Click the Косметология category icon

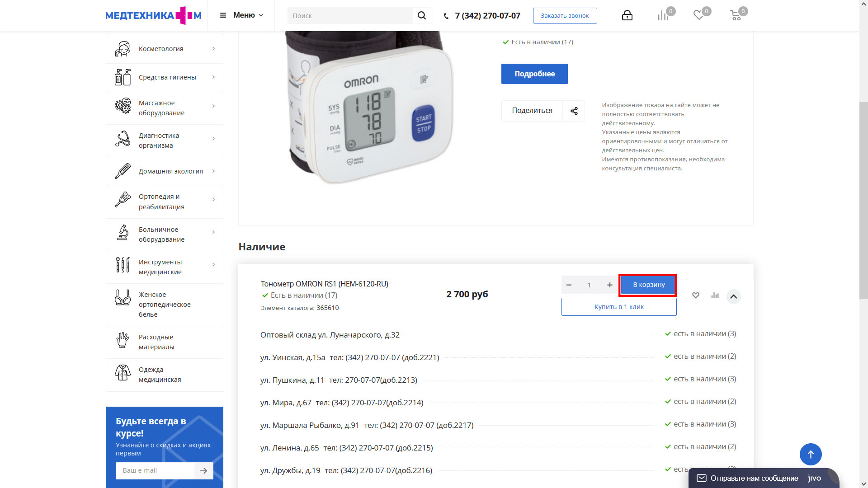(x=123, y=49)
